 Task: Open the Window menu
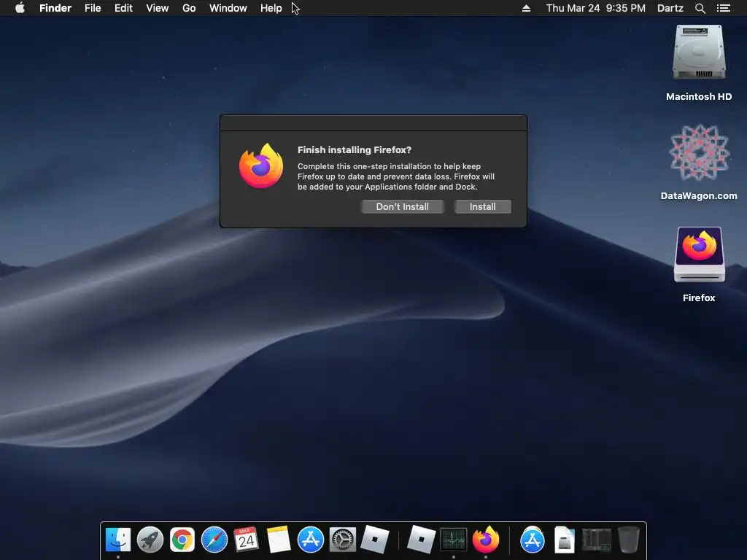228,8
